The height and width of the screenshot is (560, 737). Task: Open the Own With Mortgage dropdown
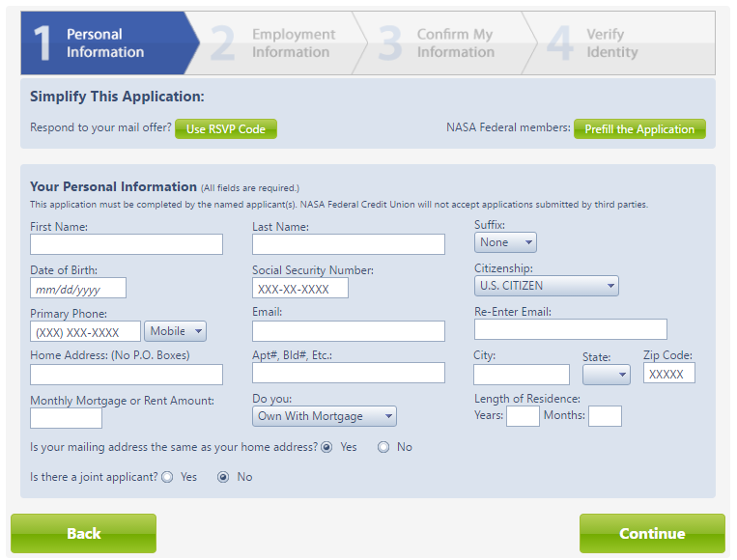pos(325,416)
